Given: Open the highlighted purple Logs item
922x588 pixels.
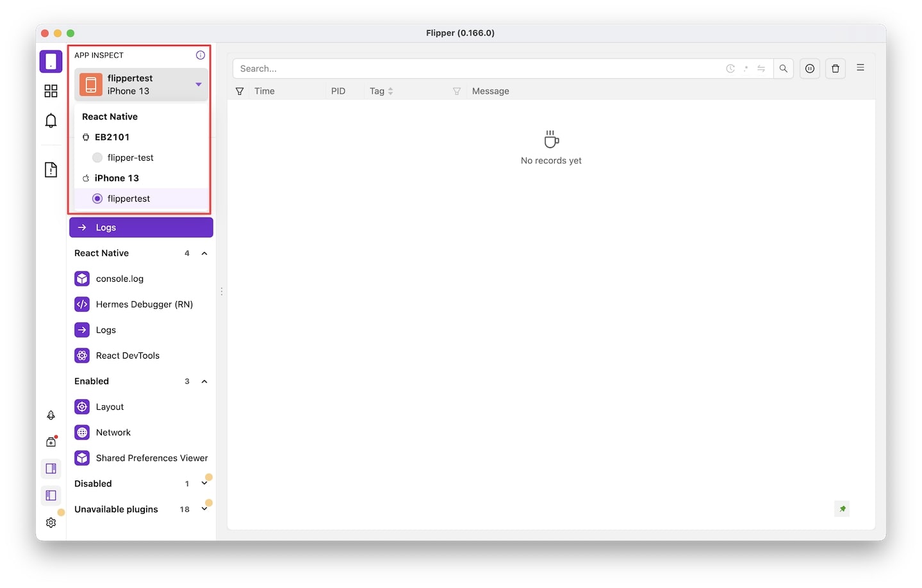Looking at the screenshot, I should [141, 227].
